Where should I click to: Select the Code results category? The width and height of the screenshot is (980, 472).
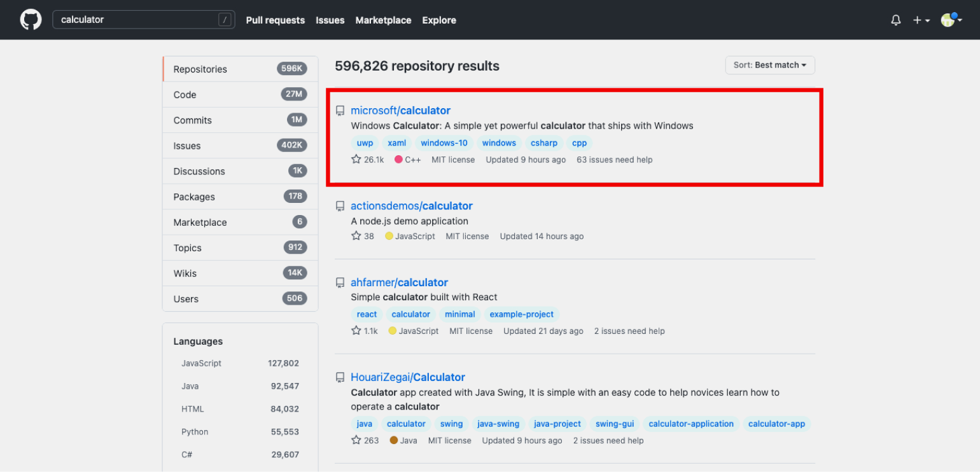(x=185, y=95)
